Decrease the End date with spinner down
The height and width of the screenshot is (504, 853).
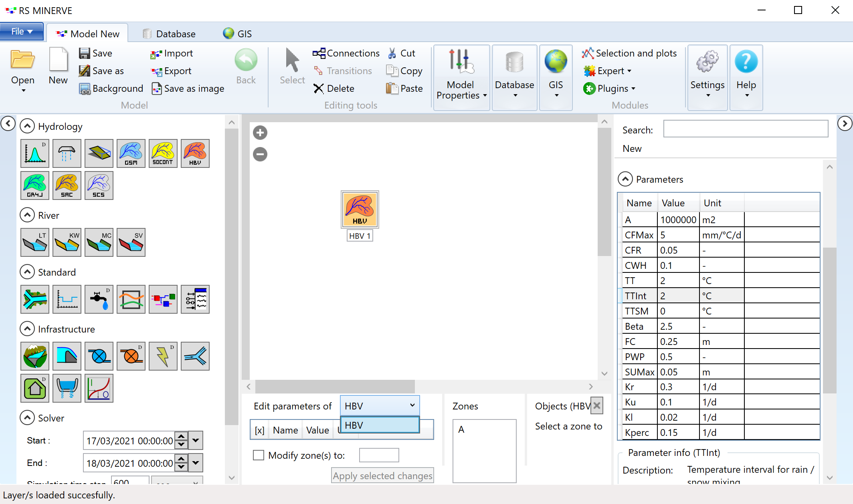pos(182,468)
